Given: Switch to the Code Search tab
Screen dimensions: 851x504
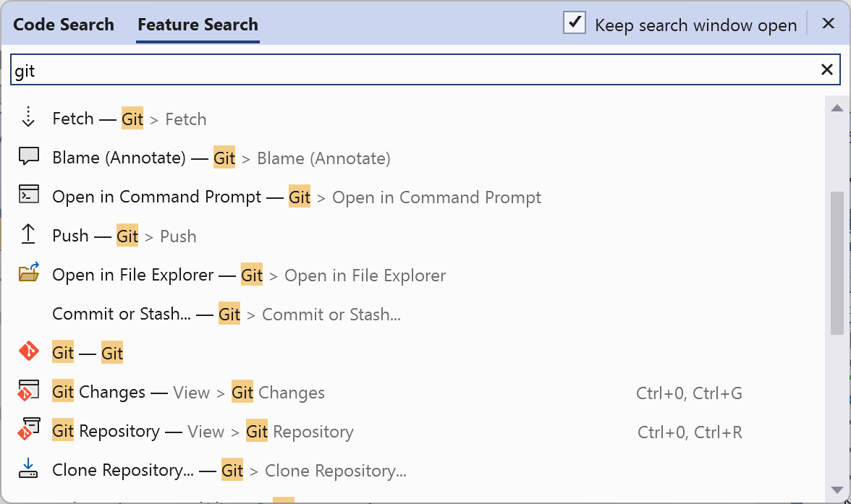Looking at the screenshot, I should click(63, 24).
